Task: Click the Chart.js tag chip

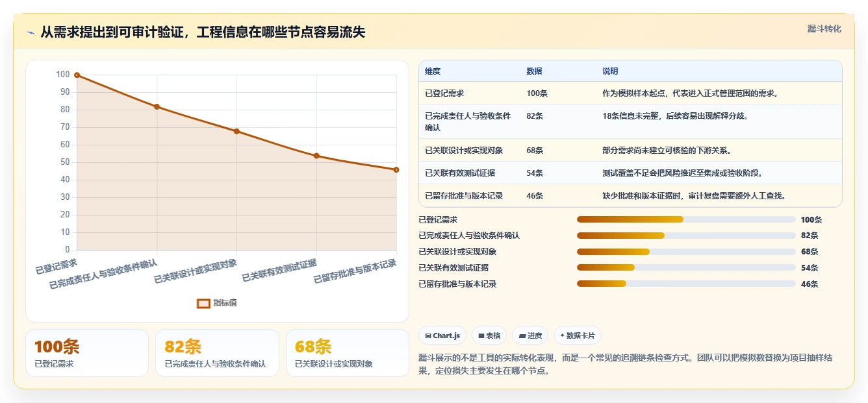Action: [x=442, y=336]
